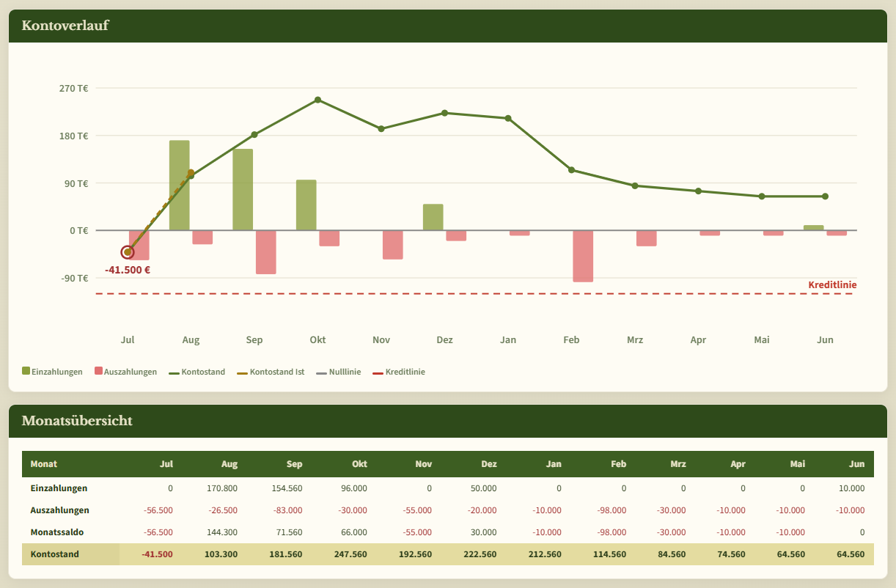The height and width of the screenshot is (588, 896).
Task: Click the Kontostand Ist legend item
Action: [x=271, y=372]
